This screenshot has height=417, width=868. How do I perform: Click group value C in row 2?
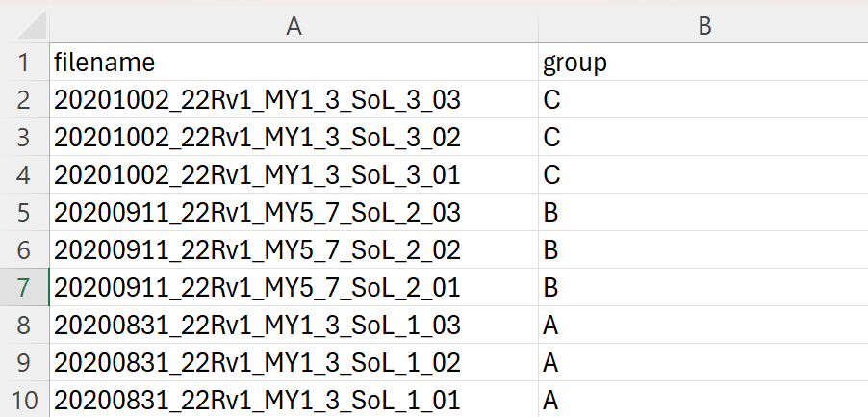(702, 99)
